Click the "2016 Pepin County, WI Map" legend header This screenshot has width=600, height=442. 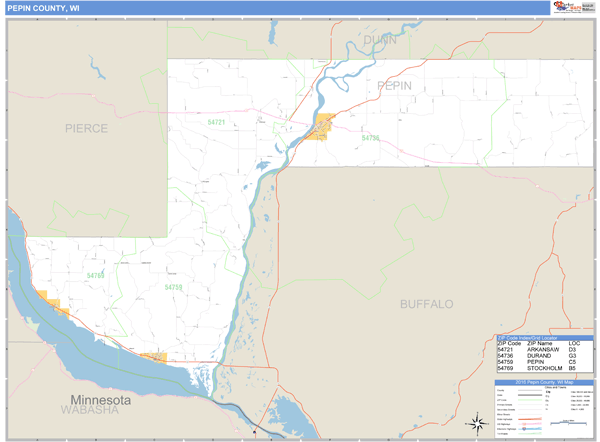pos(544,382)
